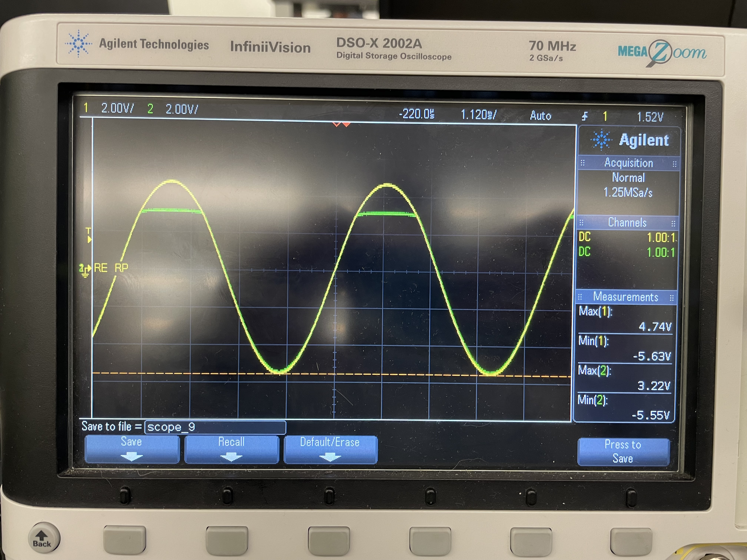The height and width of the screenshot is (560, 747).
Task: Select the Min(1) -5.63V measurement
Action: pyautogui.click(x=625, y=349)
